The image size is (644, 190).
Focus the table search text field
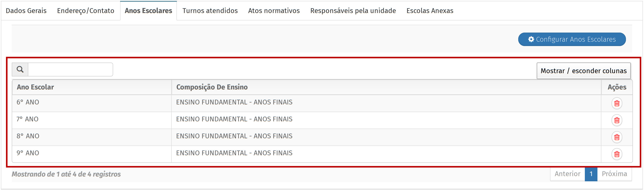[x=70, y=69]
